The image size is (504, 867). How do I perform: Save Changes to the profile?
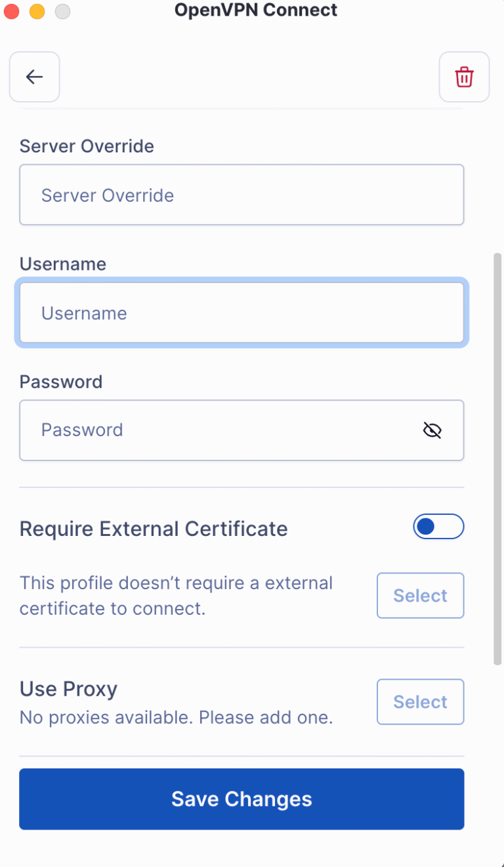pos(241,799)
